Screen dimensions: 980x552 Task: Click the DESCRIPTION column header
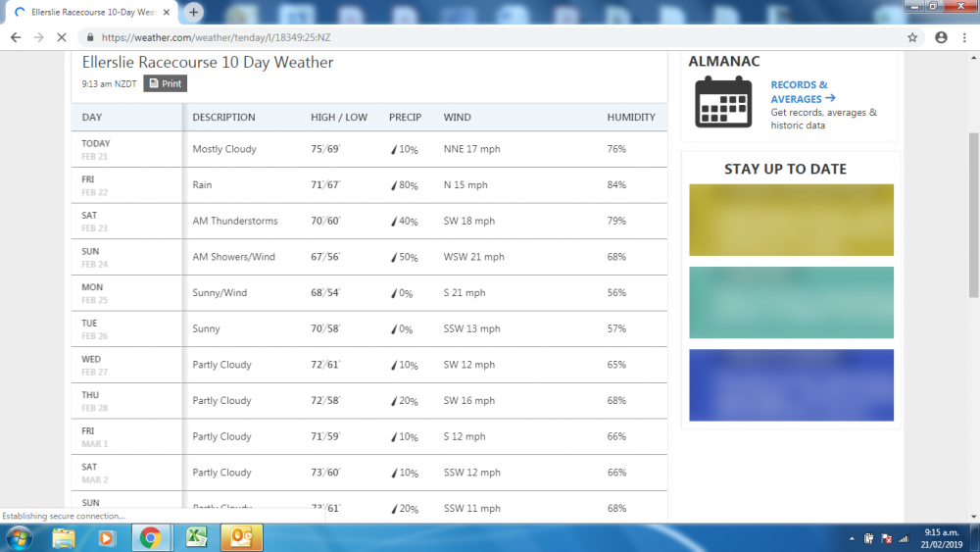pos(223,117)
